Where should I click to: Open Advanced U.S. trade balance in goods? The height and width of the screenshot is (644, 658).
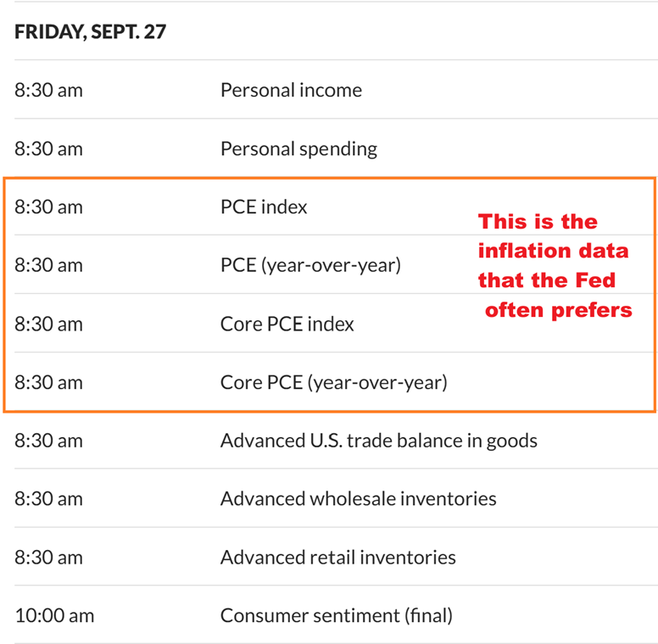point(378,441)
